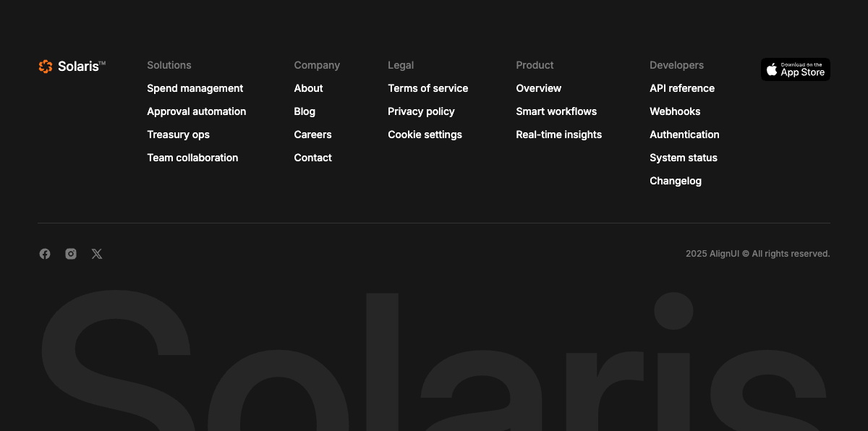Screen dimensions: 868x431
Task: Click the Solaris logo icon
Action: (x=46, y=67)
